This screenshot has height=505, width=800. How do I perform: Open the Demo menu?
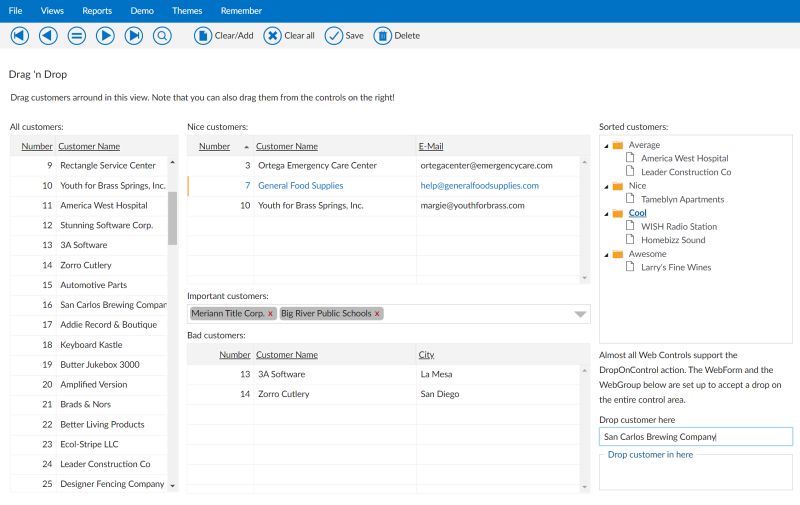142,11
